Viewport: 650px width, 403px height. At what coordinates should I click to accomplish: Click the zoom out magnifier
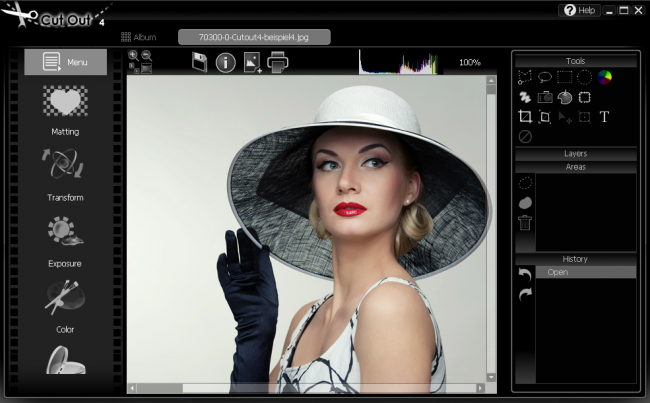pyautogui.click(x=147, y=56)
